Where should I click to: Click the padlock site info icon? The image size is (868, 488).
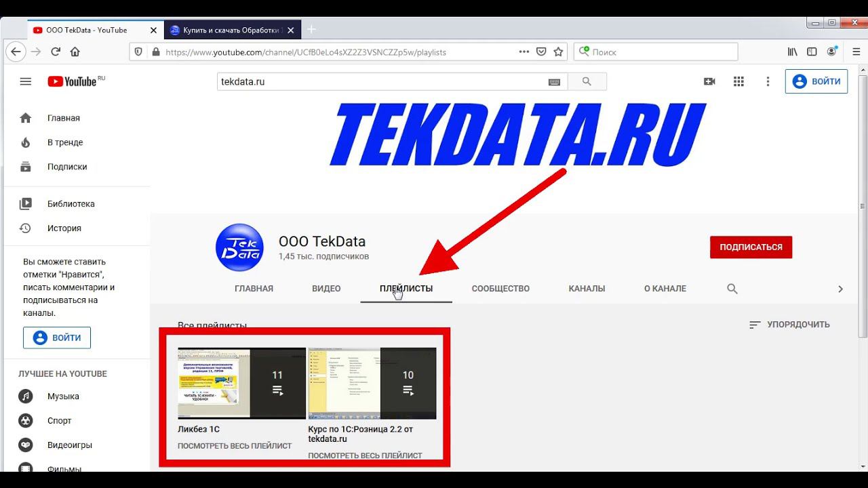coord(156,52)
